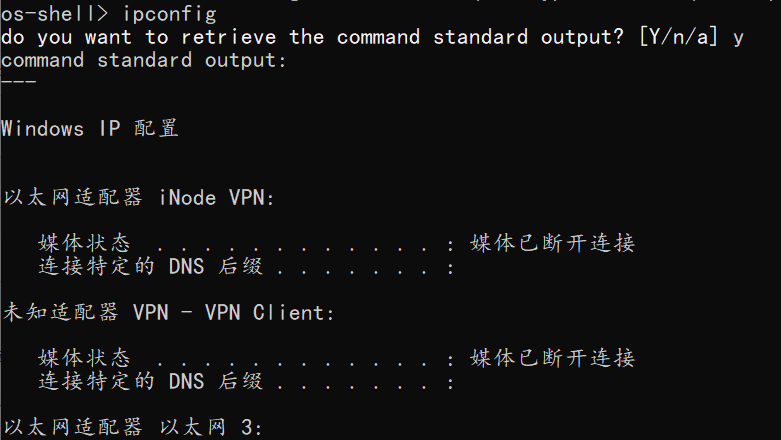The height and width of the screenshot is (440, 781).
Task: Click '媒体已断开连接' under iNode VPN
Action: coord(552,243)
